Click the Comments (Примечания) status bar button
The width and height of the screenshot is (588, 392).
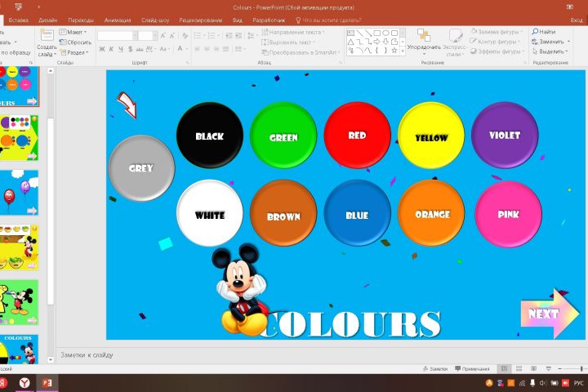pos(472,369)
